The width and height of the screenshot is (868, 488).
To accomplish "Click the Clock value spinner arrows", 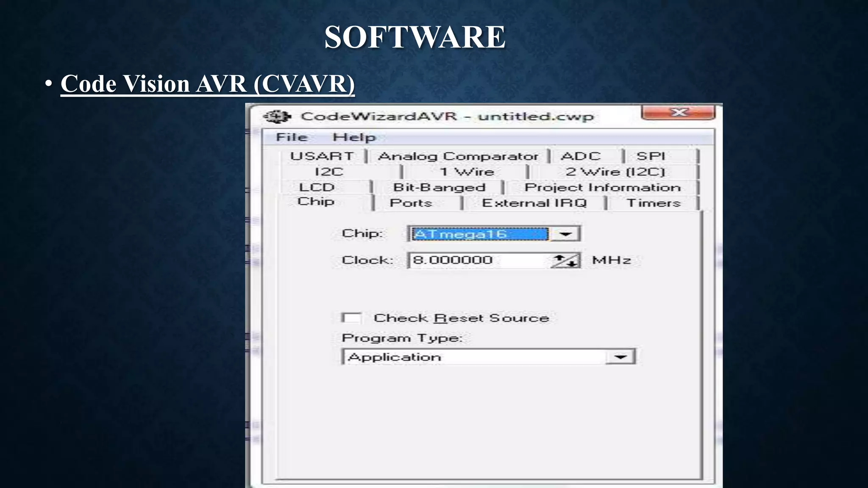I will 565,261.
